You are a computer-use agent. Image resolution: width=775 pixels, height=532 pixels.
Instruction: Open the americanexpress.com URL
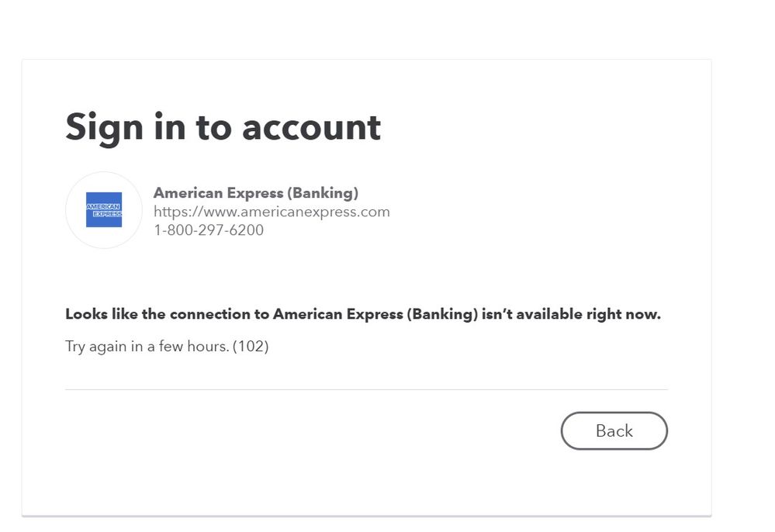[272, 212]
